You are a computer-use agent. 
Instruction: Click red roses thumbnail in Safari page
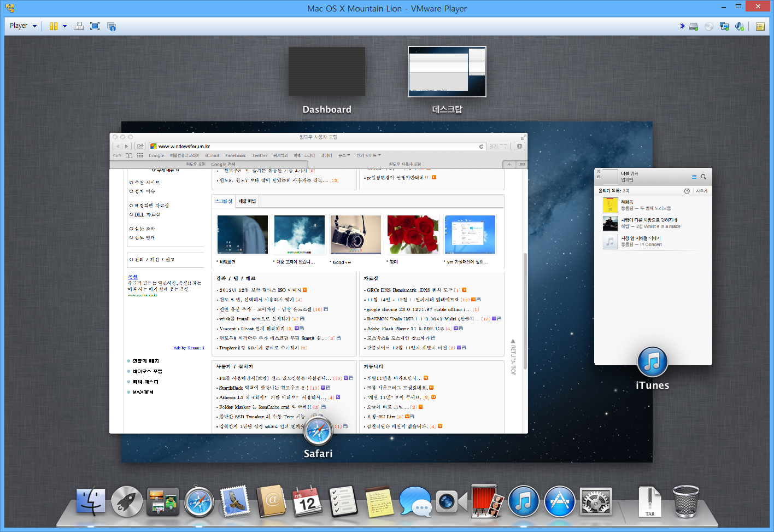click(413, 235)
